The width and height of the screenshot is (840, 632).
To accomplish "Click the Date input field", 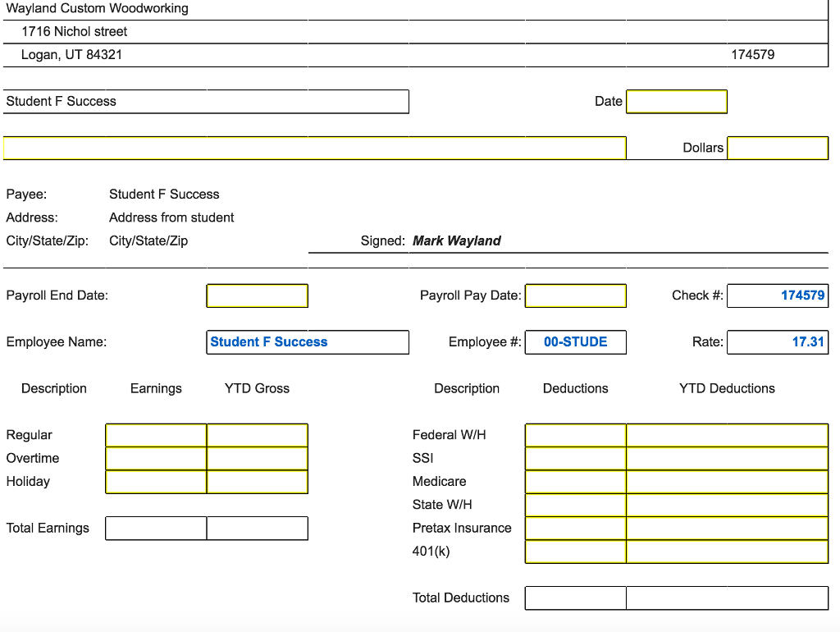I will (x=676, y=102).
